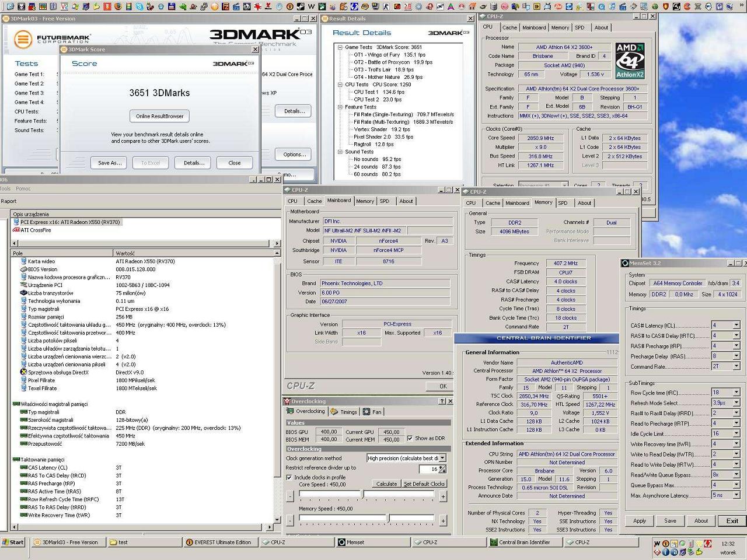Open the Start button on the taskbar

(13, 542)
